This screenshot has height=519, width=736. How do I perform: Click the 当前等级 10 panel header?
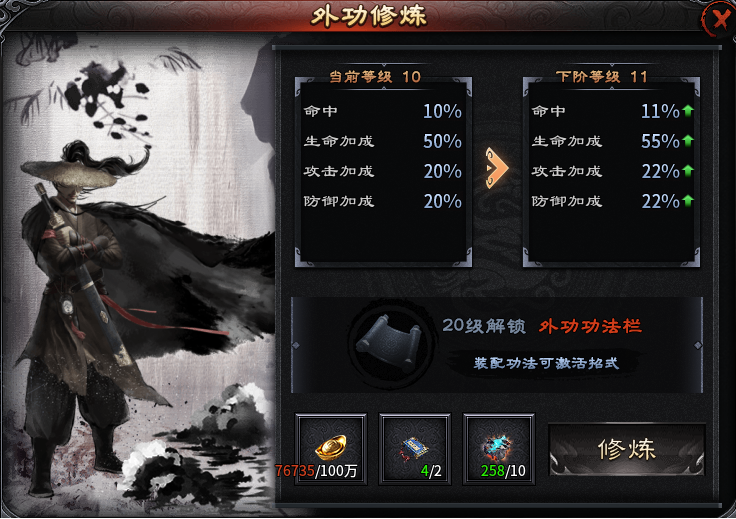(375, 76)
